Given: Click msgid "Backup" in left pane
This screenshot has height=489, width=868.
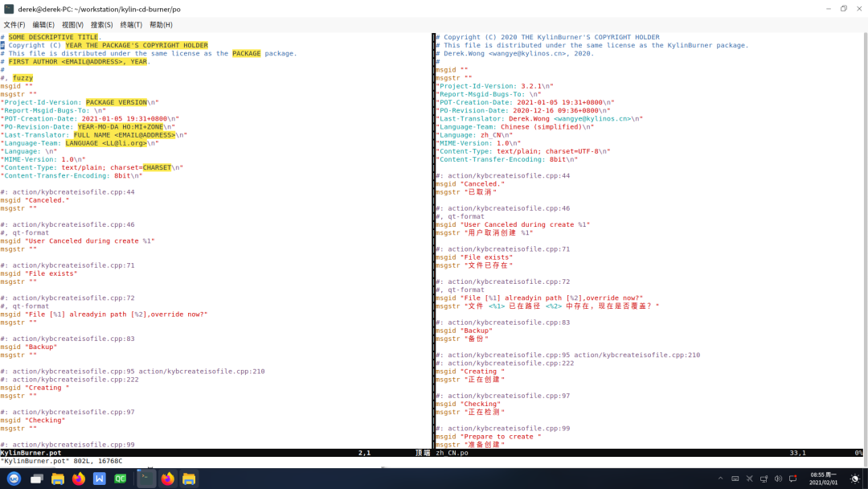Looking at the screenshot, I should [29, 347].
